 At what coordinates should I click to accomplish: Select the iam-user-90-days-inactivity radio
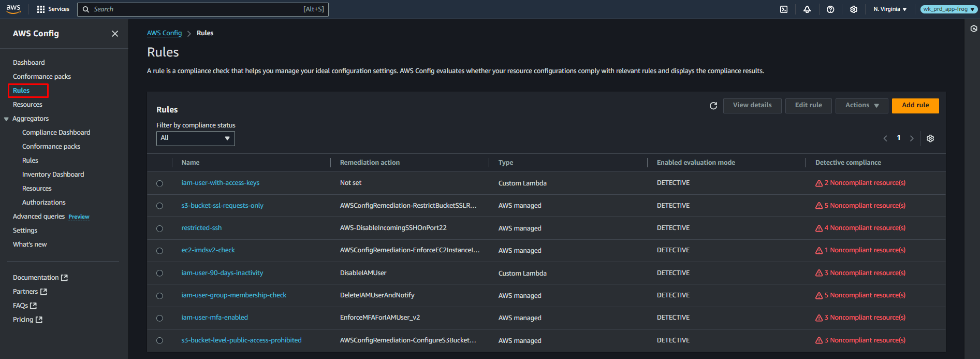coord(159,273)
